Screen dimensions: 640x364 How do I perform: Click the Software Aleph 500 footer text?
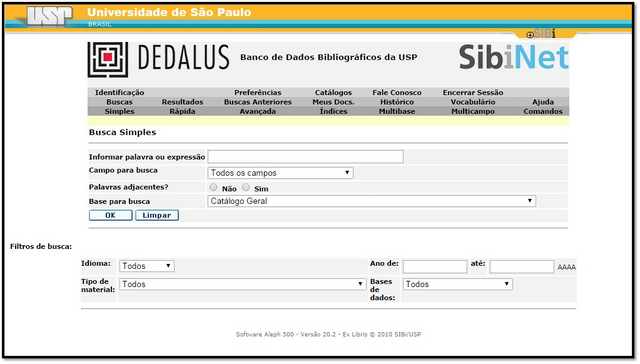(328, 334)
